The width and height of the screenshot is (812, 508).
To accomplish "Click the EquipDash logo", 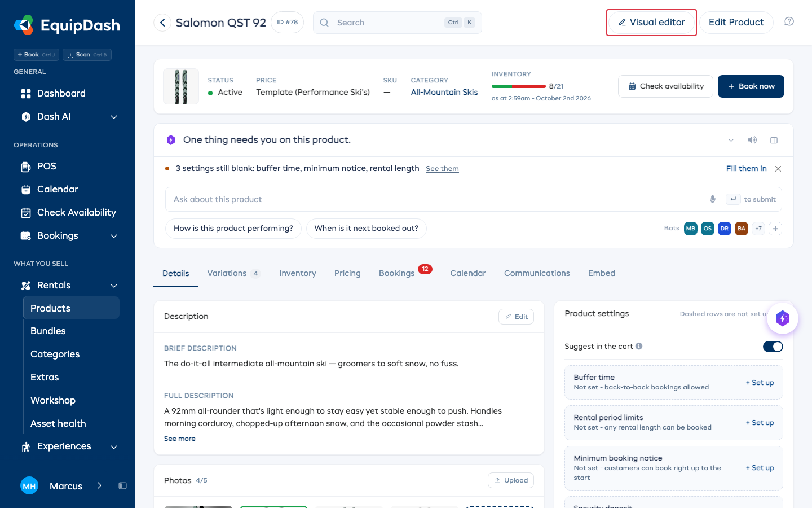I will click(x=67, y=25).
